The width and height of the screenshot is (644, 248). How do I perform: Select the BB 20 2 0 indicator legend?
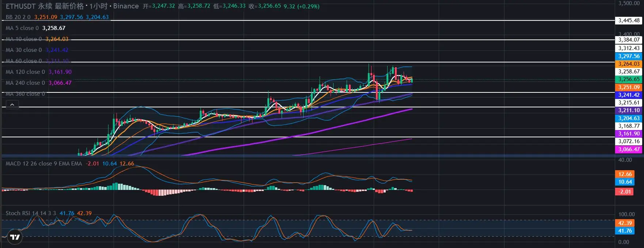(18, 17)
